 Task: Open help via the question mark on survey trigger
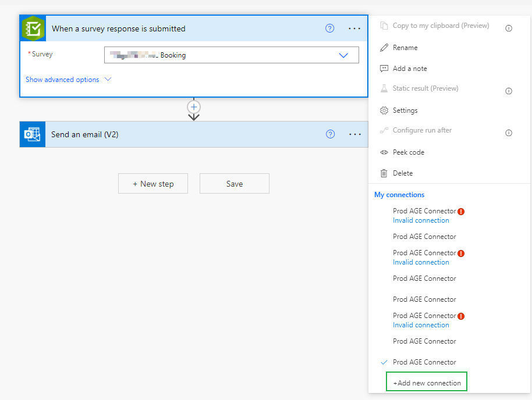[x=329, y=28]
